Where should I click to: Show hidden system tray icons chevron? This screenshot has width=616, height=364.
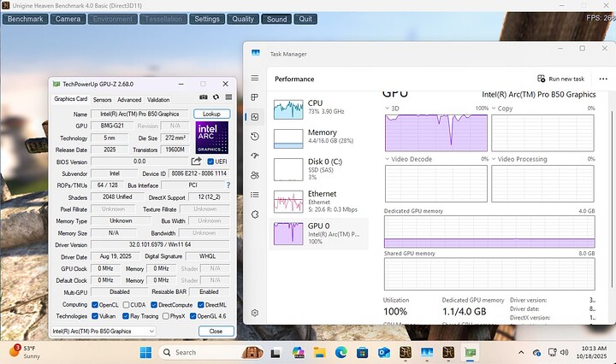tap(521, 352)
